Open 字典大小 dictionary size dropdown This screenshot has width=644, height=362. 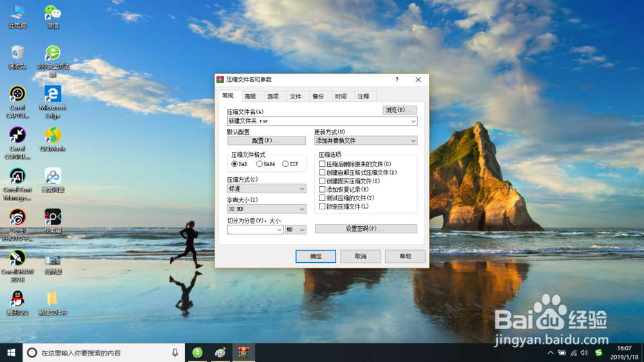(267, 209)
